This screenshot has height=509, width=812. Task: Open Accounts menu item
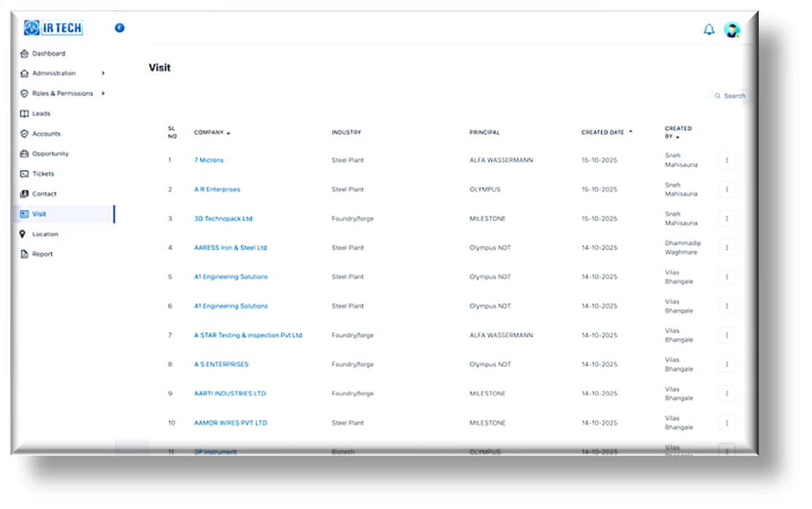(x=47, y=134)
